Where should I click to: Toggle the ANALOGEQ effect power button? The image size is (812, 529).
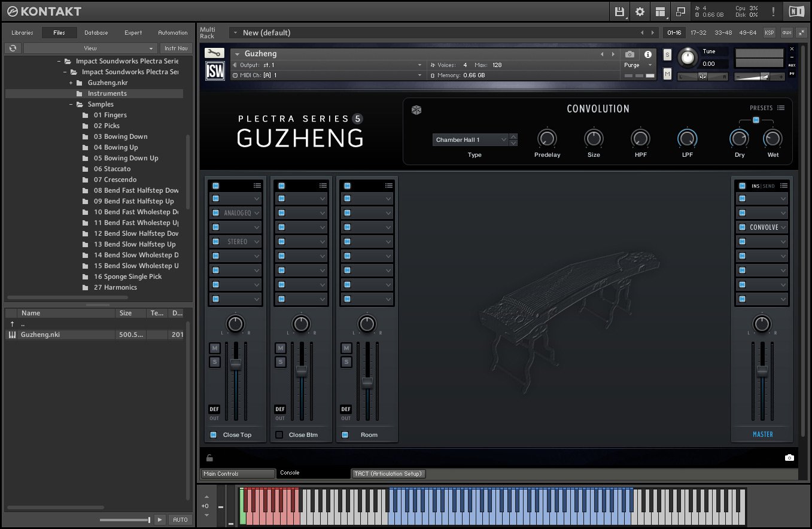(216, 212)
